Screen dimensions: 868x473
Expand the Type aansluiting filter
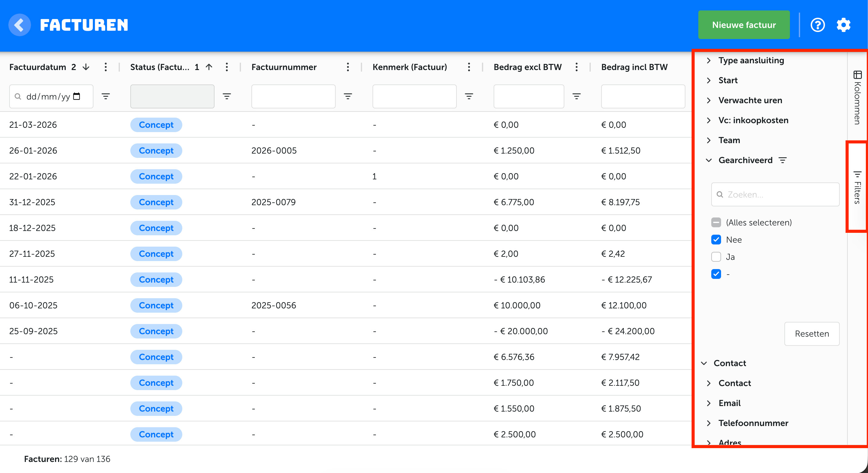(708, 60)
